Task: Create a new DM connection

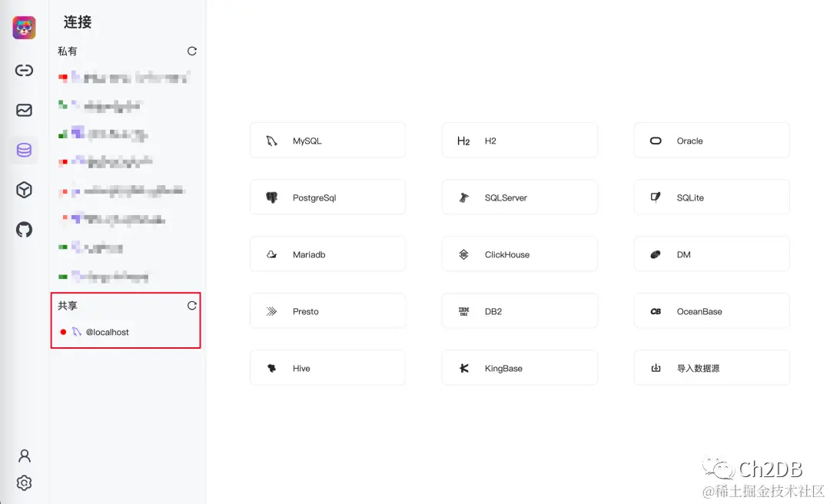Action: (x=712, y=254)
